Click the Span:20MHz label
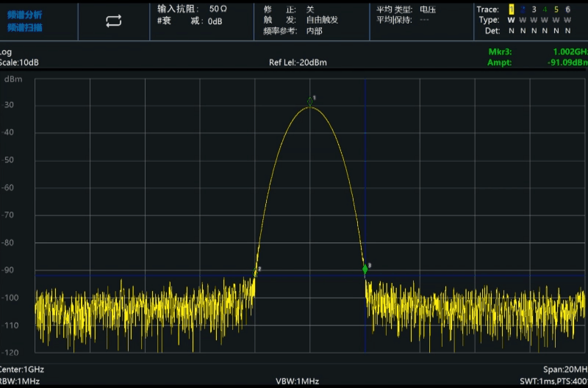This screenshot has height=388, width=588. click(x=564, y=369)
